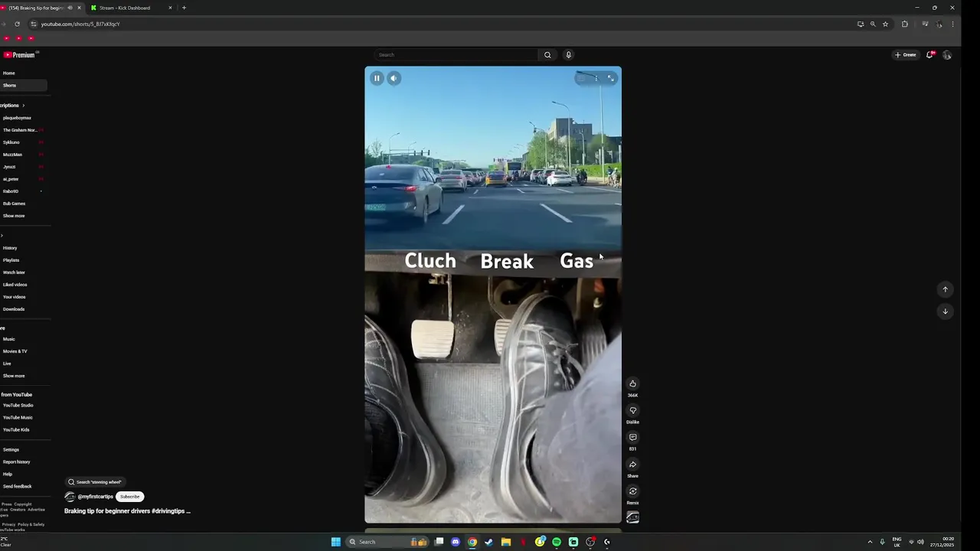980x551 pixels.
Task: Open the Rabo9D channel
Action: tap(11, 191)
